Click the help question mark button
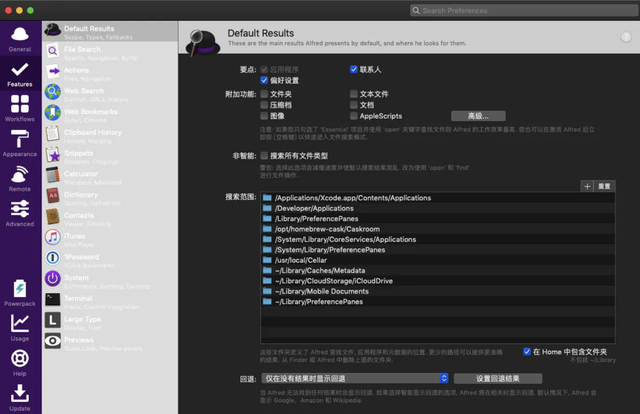 tap(626, 37)
